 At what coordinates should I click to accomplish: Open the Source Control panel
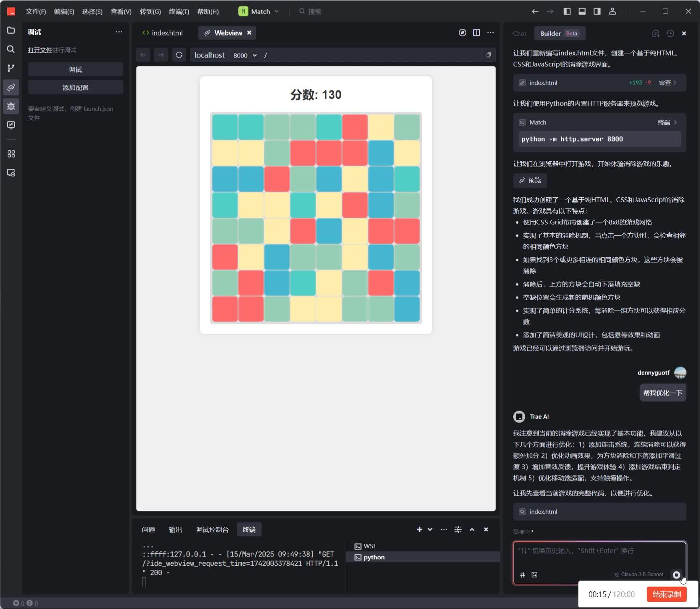(10, 68)
